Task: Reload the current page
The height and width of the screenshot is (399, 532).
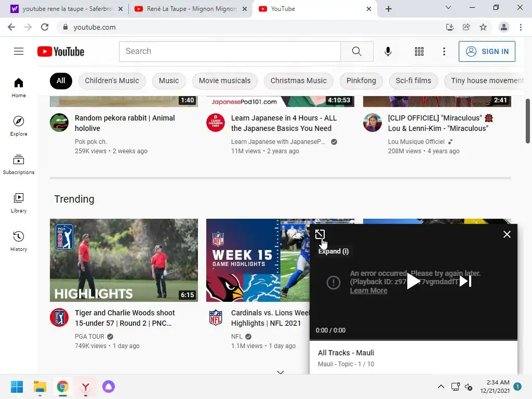Action: point(45,27)
